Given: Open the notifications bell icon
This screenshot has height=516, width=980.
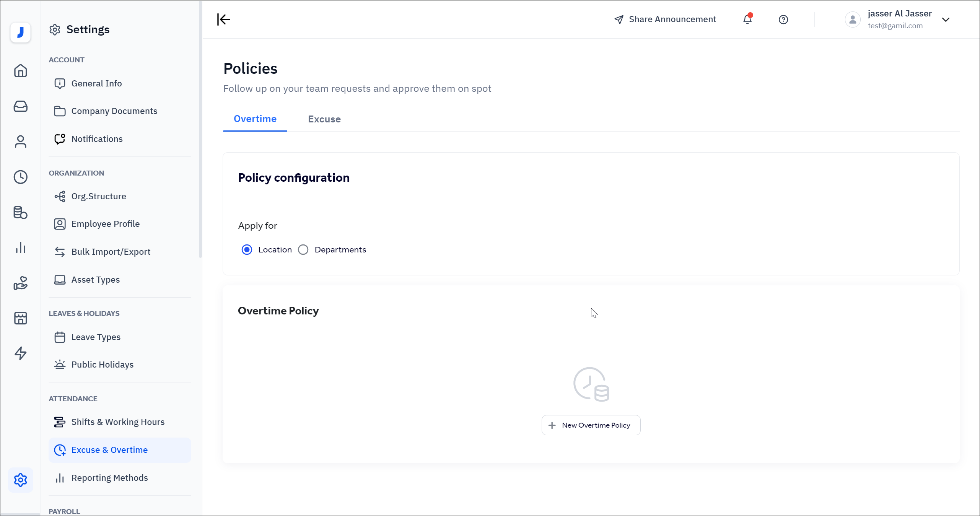Looking at the screenshot, I should pos(747,20).
